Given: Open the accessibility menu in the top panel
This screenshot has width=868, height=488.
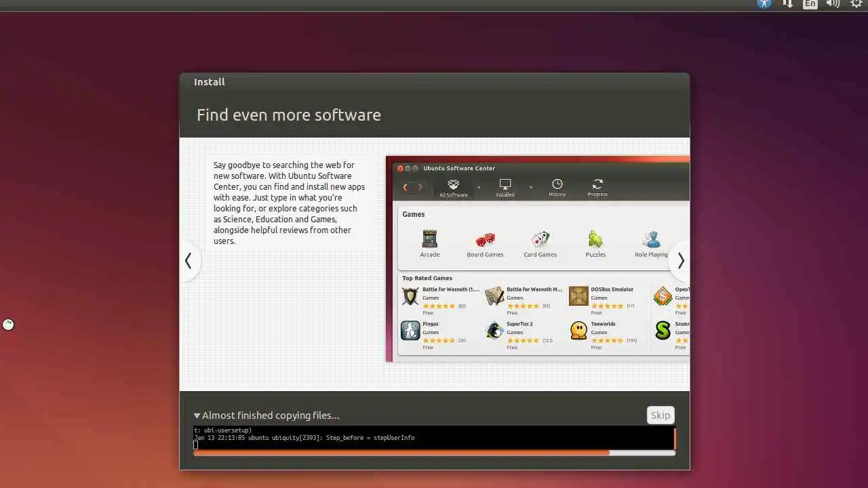Looking at the screenshot, I should 764,3.
